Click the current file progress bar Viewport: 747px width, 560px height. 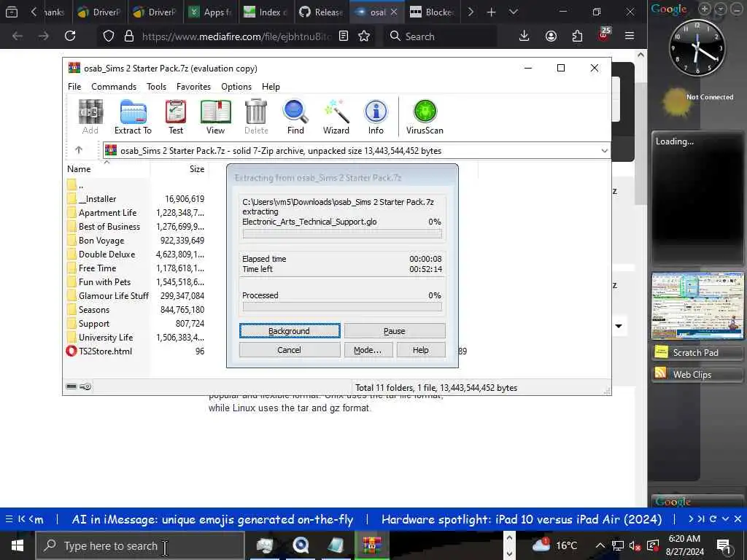pyautogui.click(x=342, y=234)
